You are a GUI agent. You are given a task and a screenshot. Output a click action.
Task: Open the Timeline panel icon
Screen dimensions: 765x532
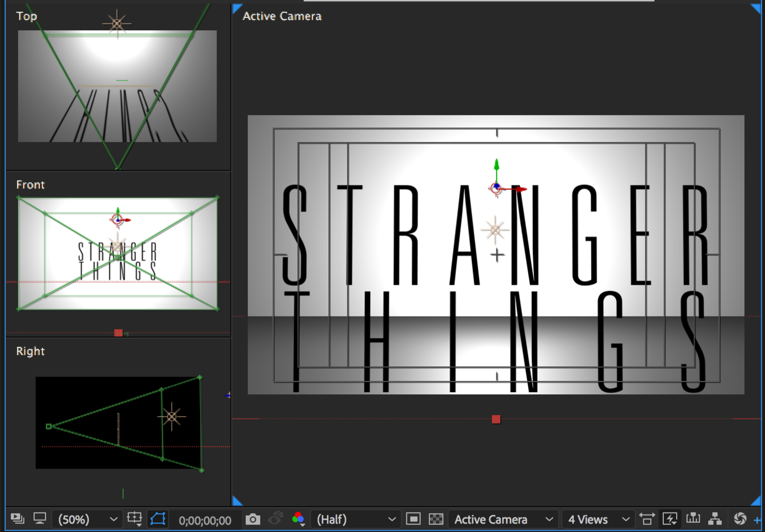click(693, 519)
